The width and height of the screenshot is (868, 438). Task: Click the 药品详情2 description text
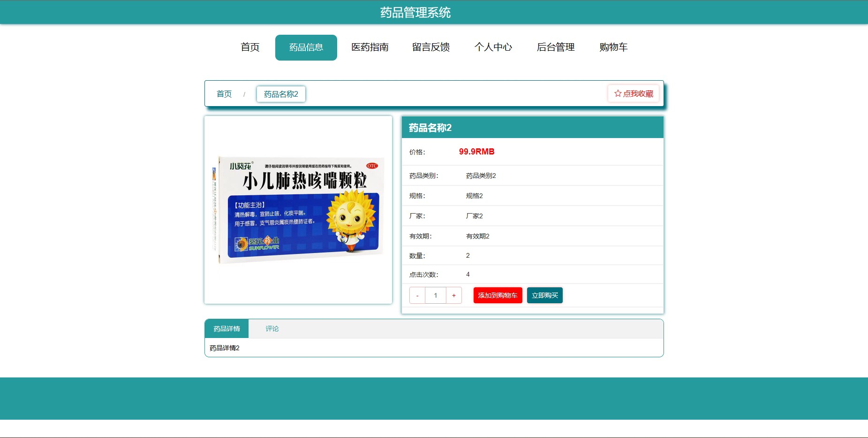(225, 348)
